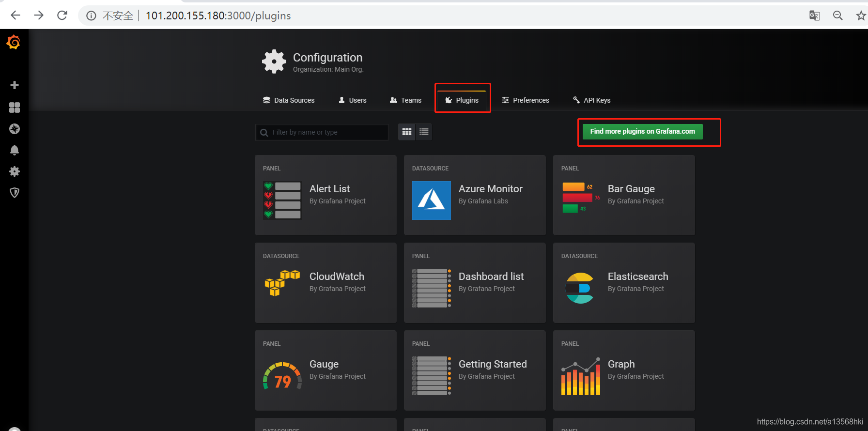868x431 pixels.
Task: Open the Alert List plugin card
Action: (x=325, y=195)
